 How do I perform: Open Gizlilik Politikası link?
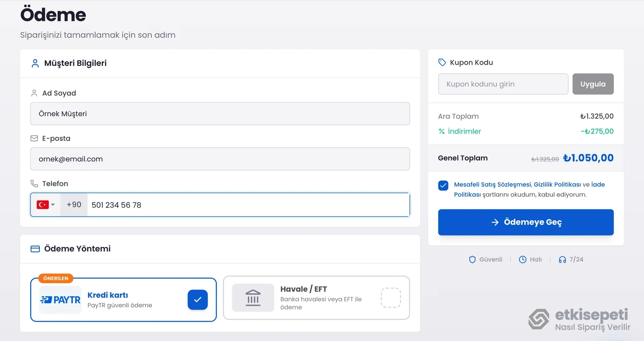557,185
